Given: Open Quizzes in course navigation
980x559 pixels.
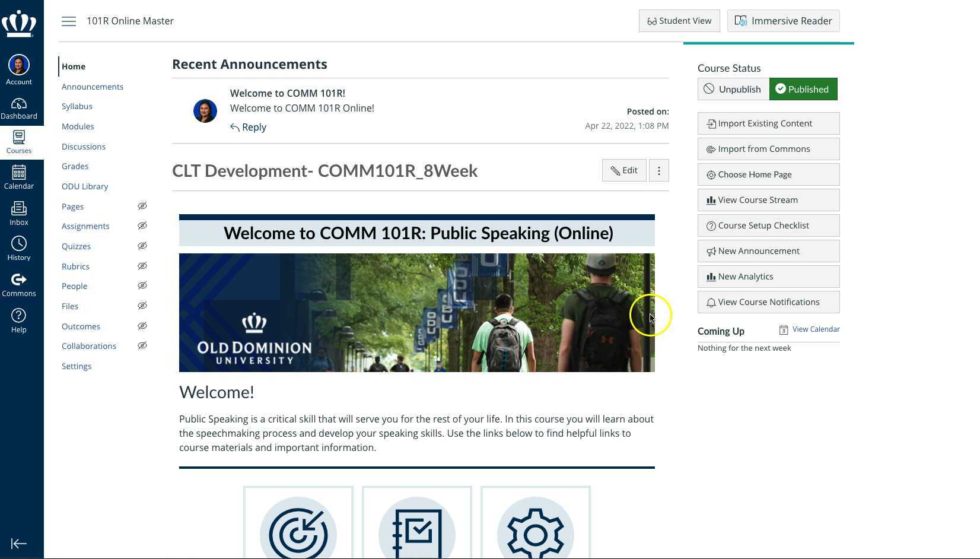Looking at the screenshot, I should click(76, 246).
